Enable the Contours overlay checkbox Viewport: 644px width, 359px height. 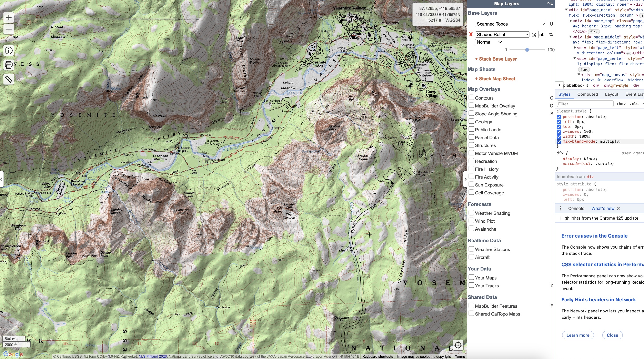(x=471, y=98)
